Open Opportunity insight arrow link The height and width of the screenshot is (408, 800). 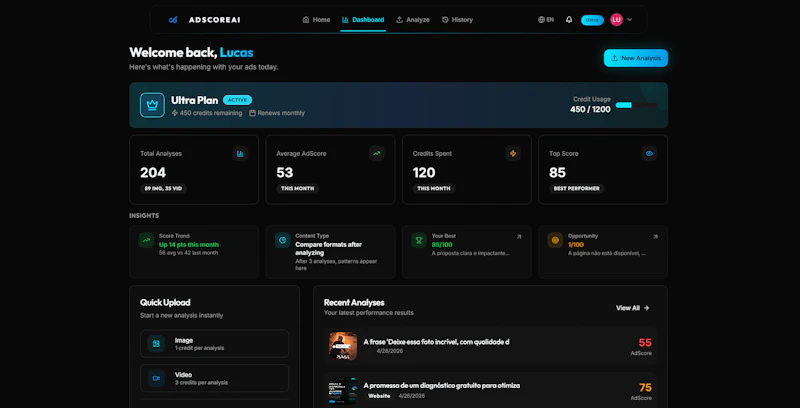[x=655, y=237]
